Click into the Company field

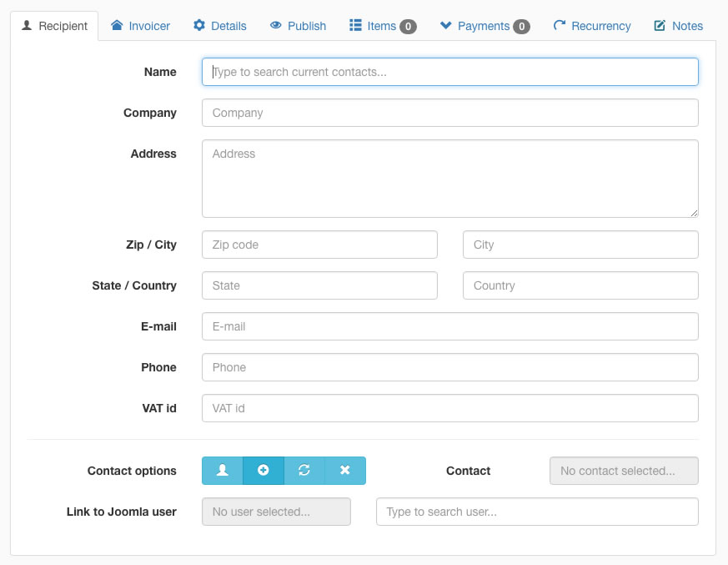(x=449, y=113)
